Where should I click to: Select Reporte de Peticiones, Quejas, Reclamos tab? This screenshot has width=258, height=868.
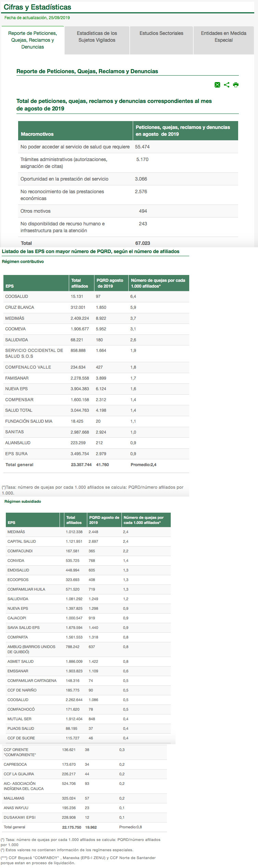(33, 40)
